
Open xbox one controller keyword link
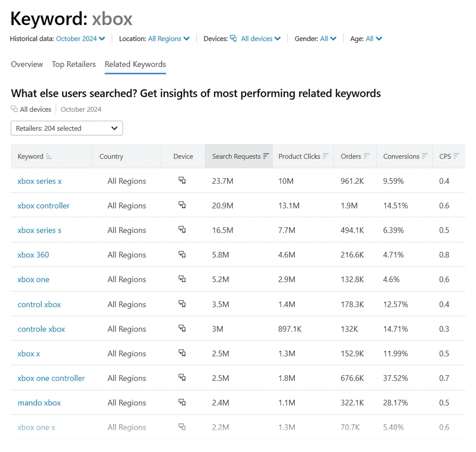pos(51,378)
